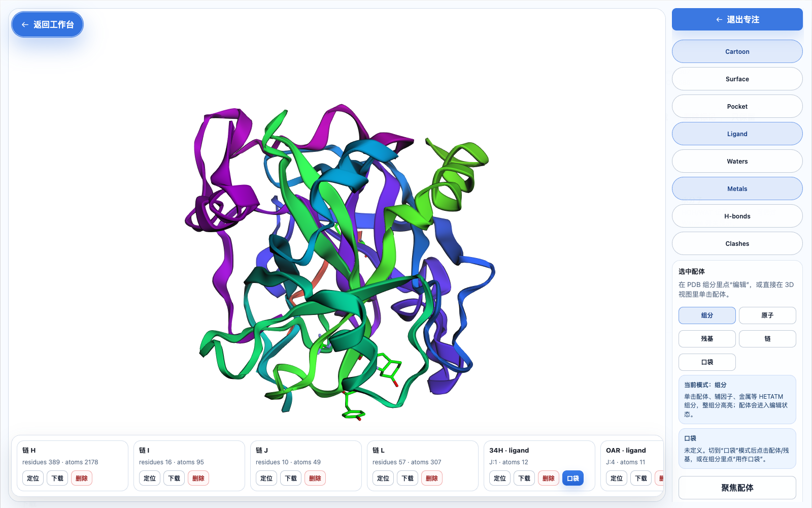Locate chain L with 定位
Viewport: 812px width, 508px height.
[383, 478]
